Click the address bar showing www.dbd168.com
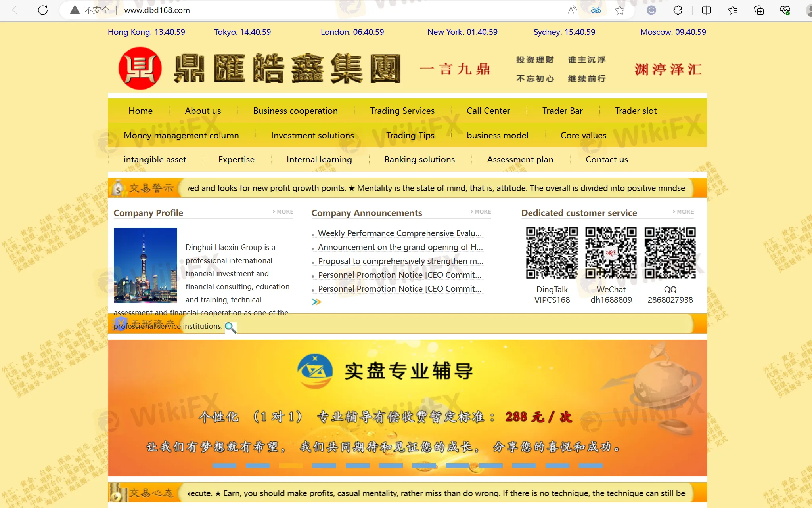Image resolution: width=812 pixels, height=508 pixels. click(157, 10)
